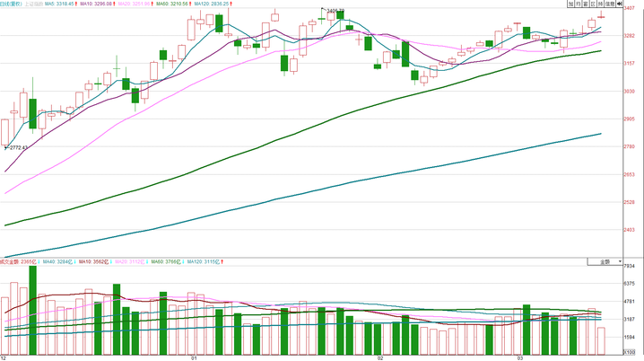Screen dimensions: 644x361
Task: Click the 4781 volume axis value
Action: (630, 302)
